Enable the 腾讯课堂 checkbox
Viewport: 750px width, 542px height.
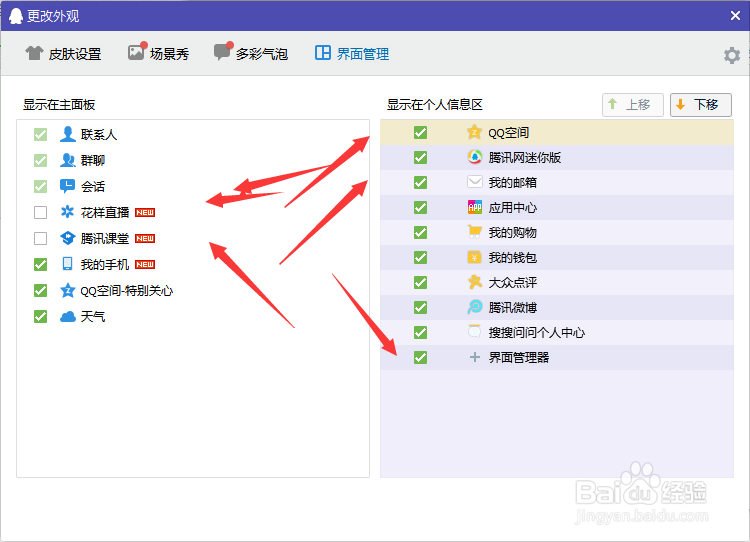pyautogui.click(x=40, y=238)
